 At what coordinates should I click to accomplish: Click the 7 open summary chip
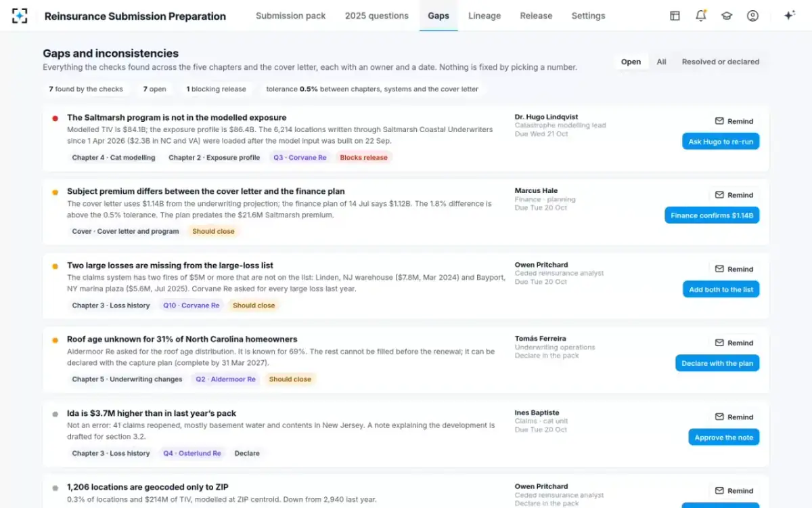155,89
